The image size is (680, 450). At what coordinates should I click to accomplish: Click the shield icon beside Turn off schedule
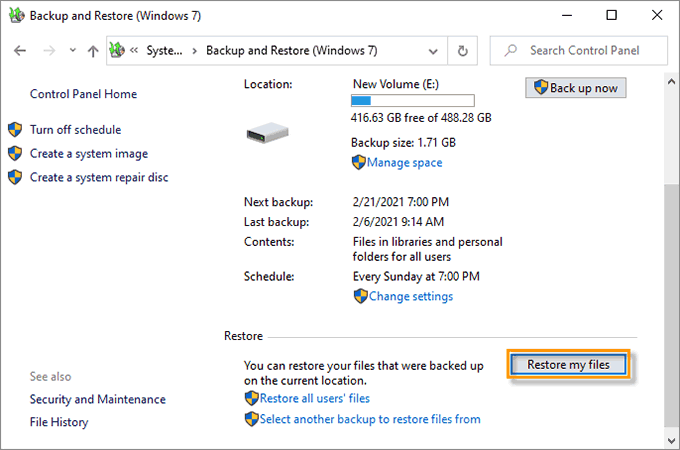15,129
